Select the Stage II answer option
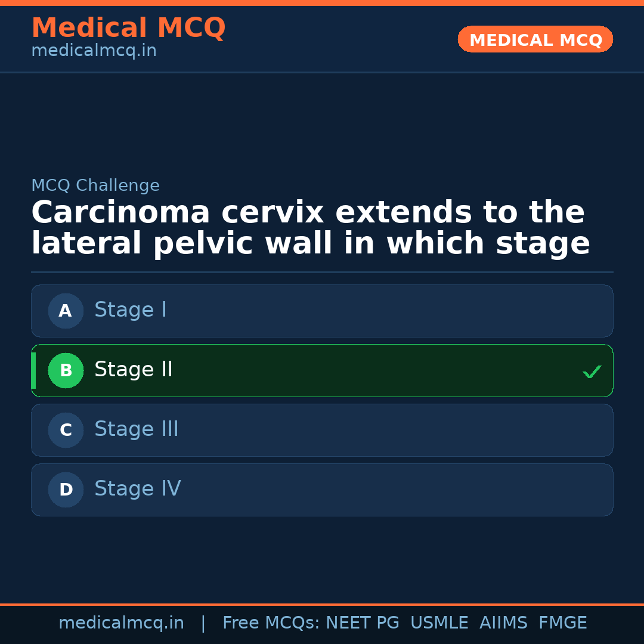 coord(322,370)
